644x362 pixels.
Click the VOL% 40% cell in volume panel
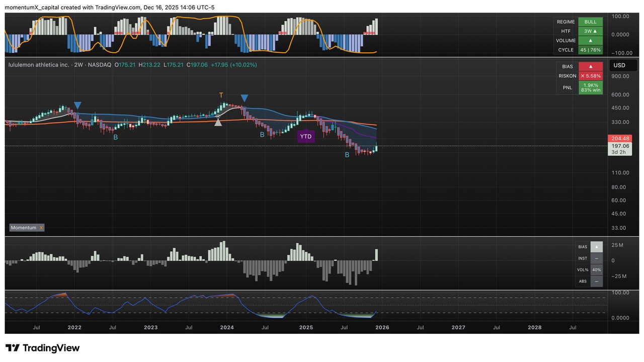coord(596,270)
